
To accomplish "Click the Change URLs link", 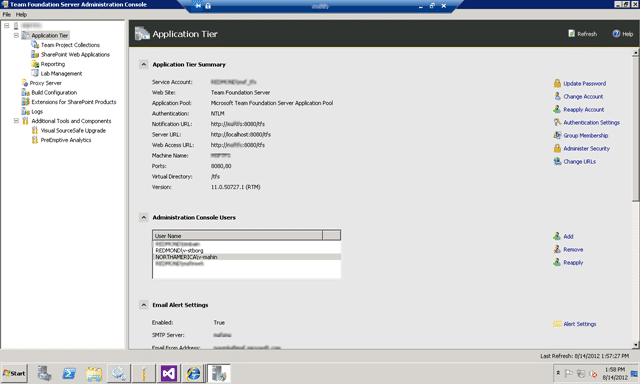I will coord(580,162).
